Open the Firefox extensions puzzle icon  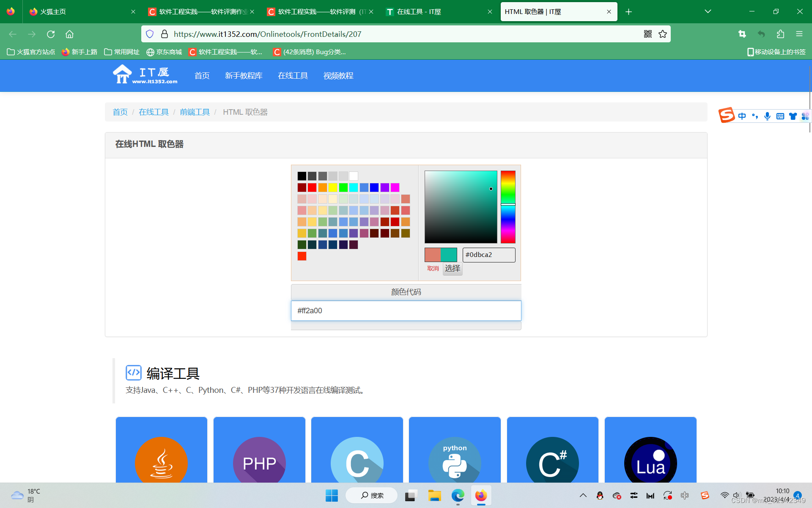[780, 34]
